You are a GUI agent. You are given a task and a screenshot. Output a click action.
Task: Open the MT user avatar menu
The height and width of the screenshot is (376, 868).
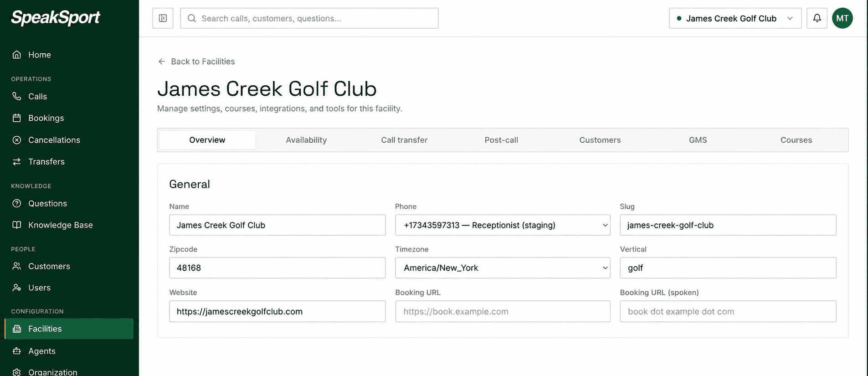842,18
